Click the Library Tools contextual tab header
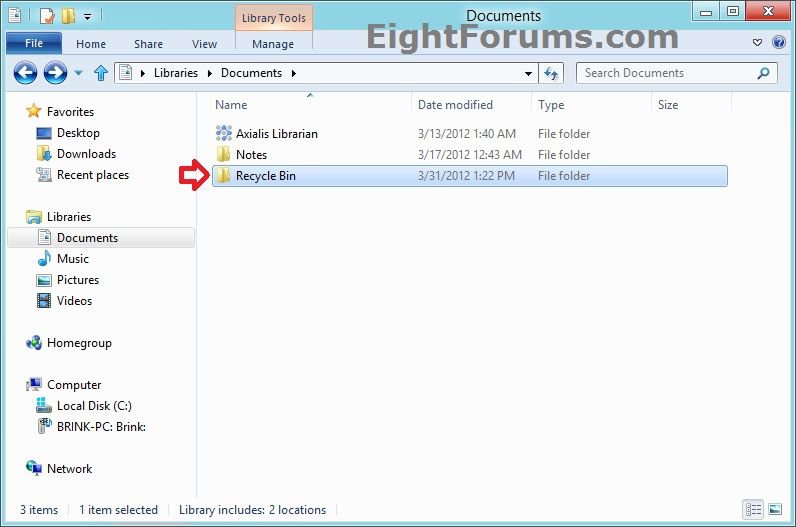The height and width of the screenshot is (527, 796). [274, 18]
